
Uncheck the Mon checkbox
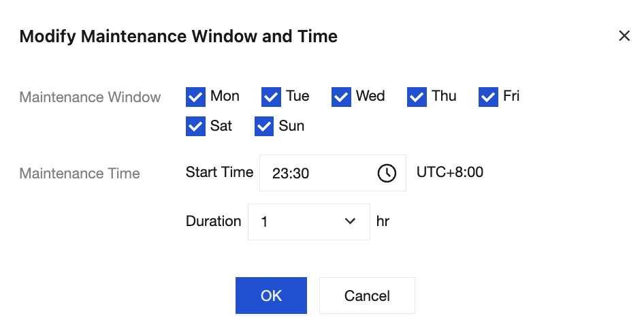tap(195, 97)
